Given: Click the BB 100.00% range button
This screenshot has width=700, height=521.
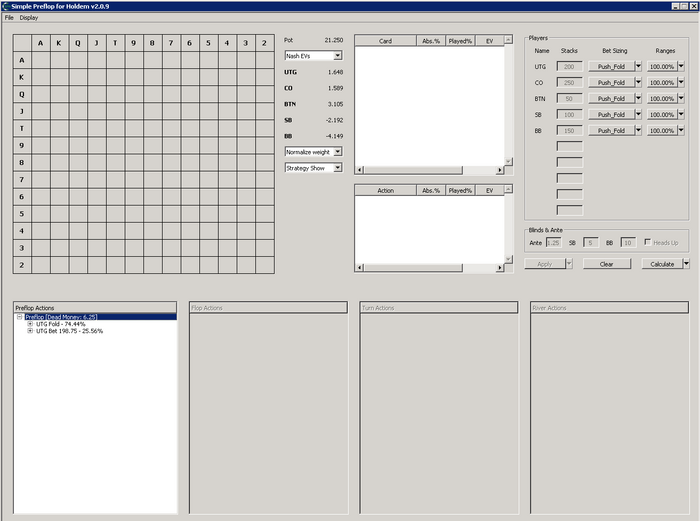Looking at the screenshot, I should click(662, 131).
